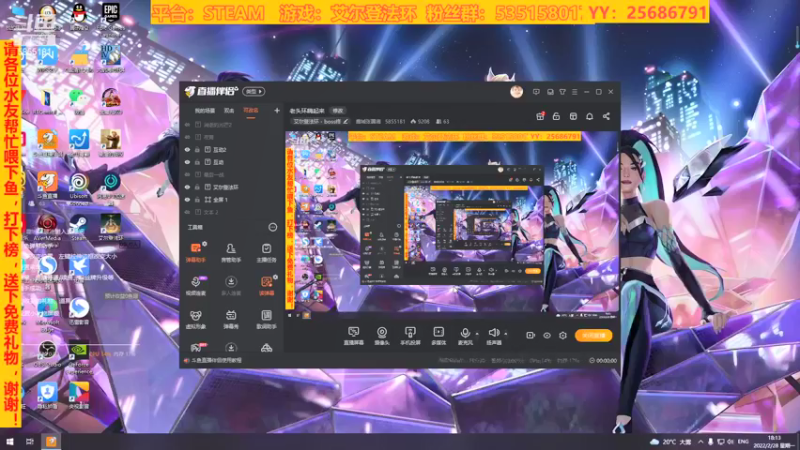Toggle the lock on the 互动 source
This screenshot has width=800, height=450.
197,162
